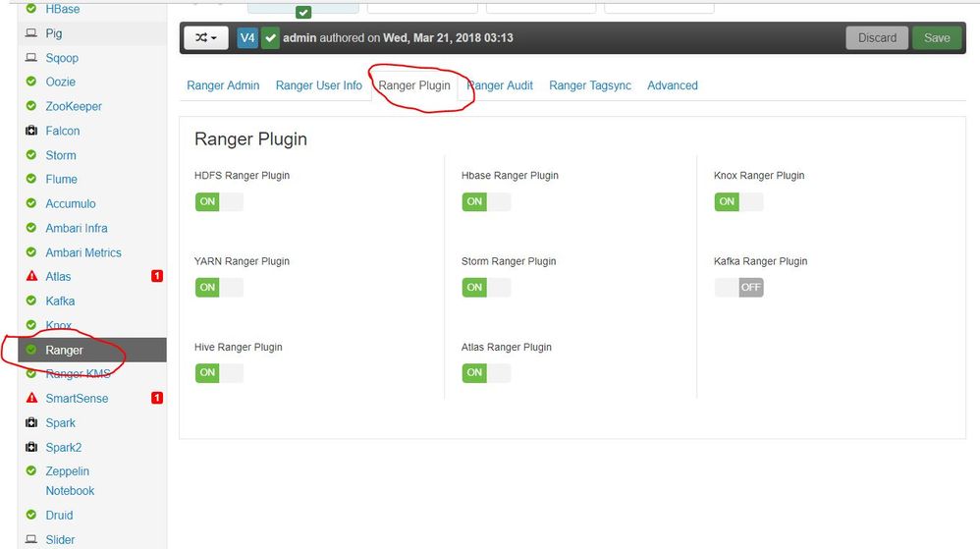The image size is (980, 549).
Task: Toggle the Atlas Ranger Plugin switch
Action: [486, 372]
